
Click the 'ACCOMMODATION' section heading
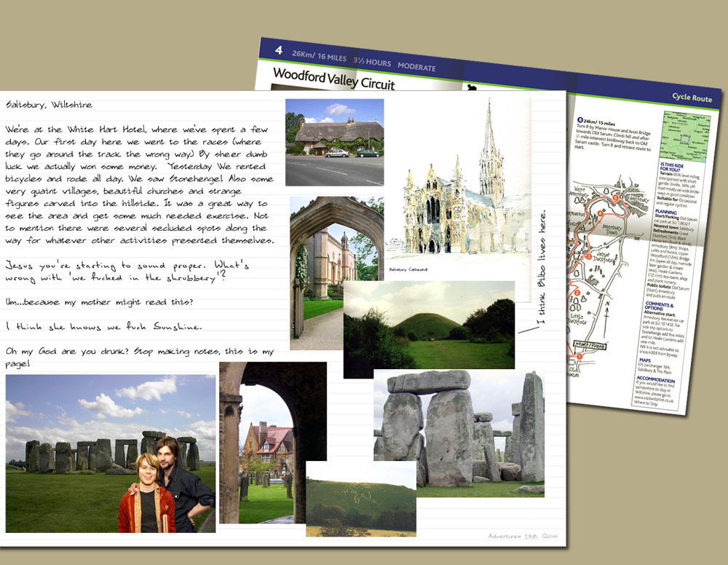click(655, 380)
